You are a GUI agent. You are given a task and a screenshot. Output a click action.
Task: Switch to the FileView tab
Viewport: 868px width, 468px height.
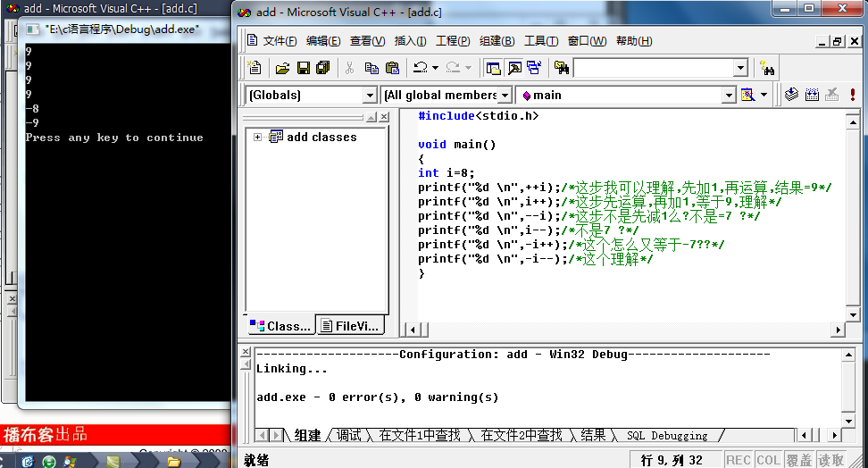click(x=350, y=326)
